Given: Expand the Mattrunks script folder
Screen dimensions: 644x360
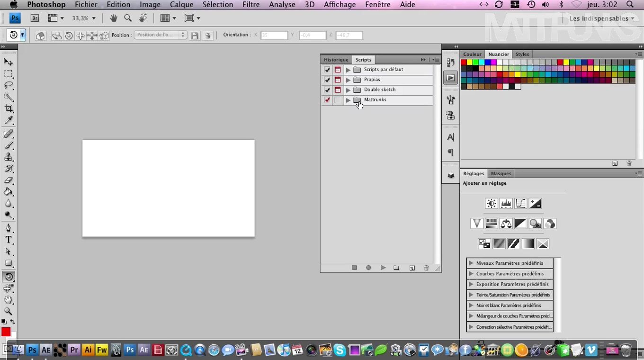Looking at the screenshot, I should tap(348, 100).
